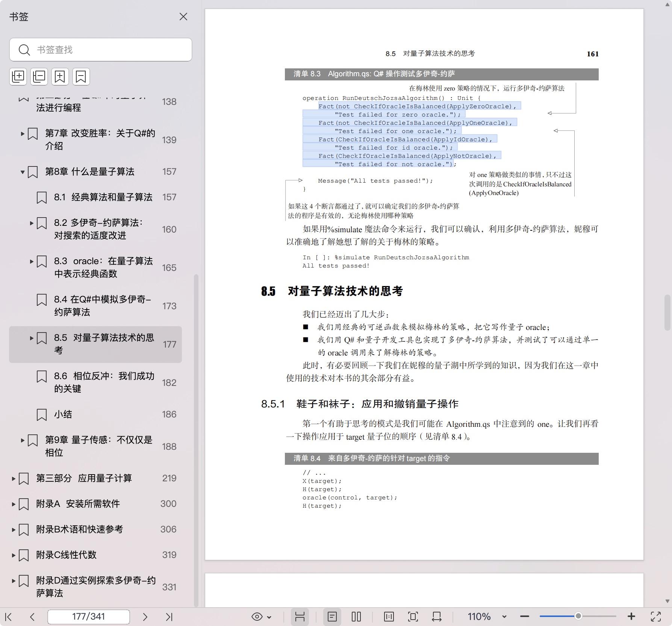This screenshot has height=626, width=672.
Task: Expand 8.2 多伊奇-约萨算法 bookmark
Action: 32,223
